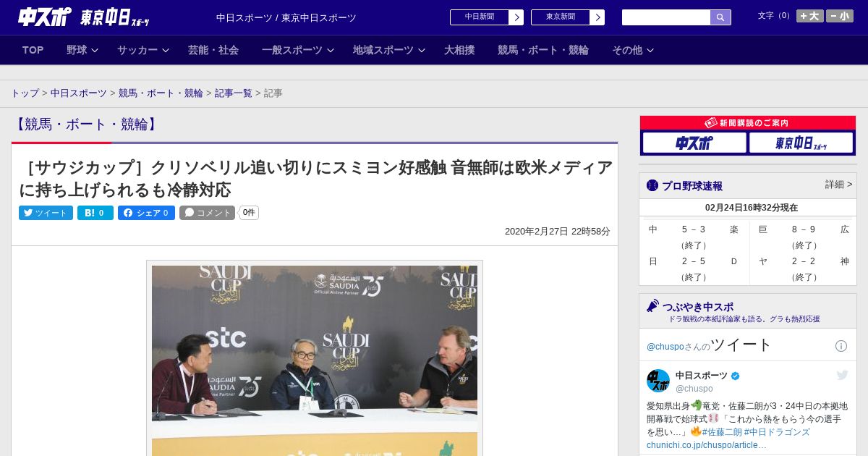Open the 中日新聞 link arrow button
The width and height of the screenshot is (868, 456).
pos(516,17)
